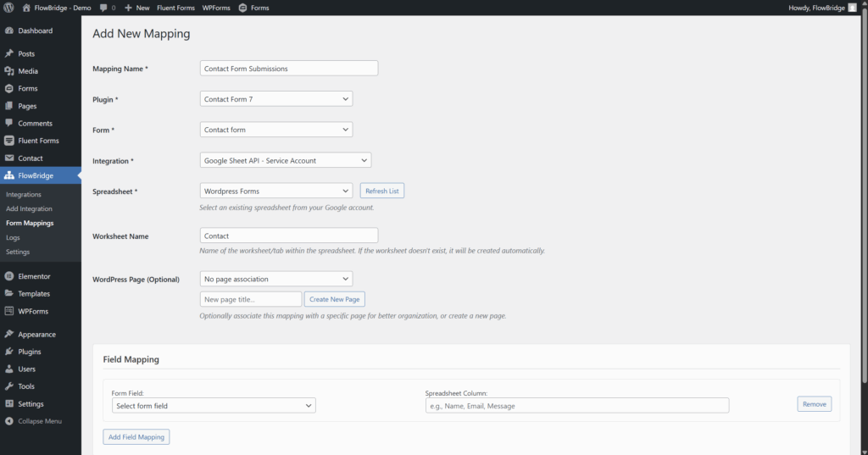
Task: Click the Mapping Name input field
Action: (289, 68)
